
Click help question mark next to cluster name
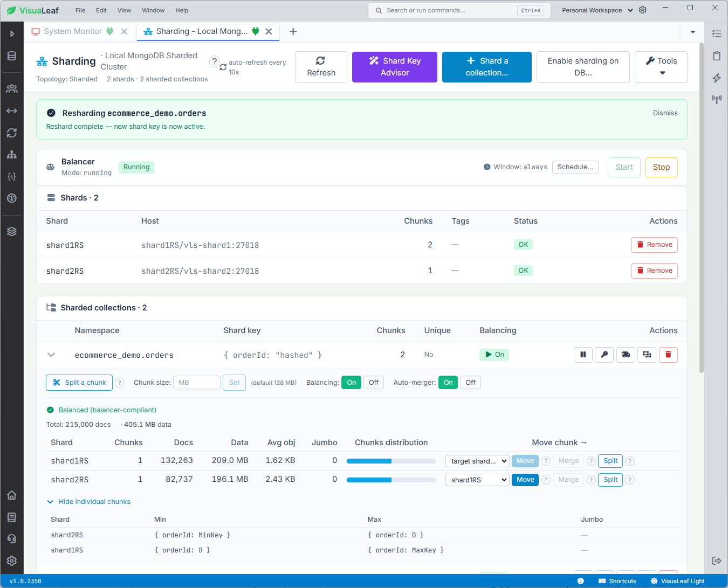point(214,61)
